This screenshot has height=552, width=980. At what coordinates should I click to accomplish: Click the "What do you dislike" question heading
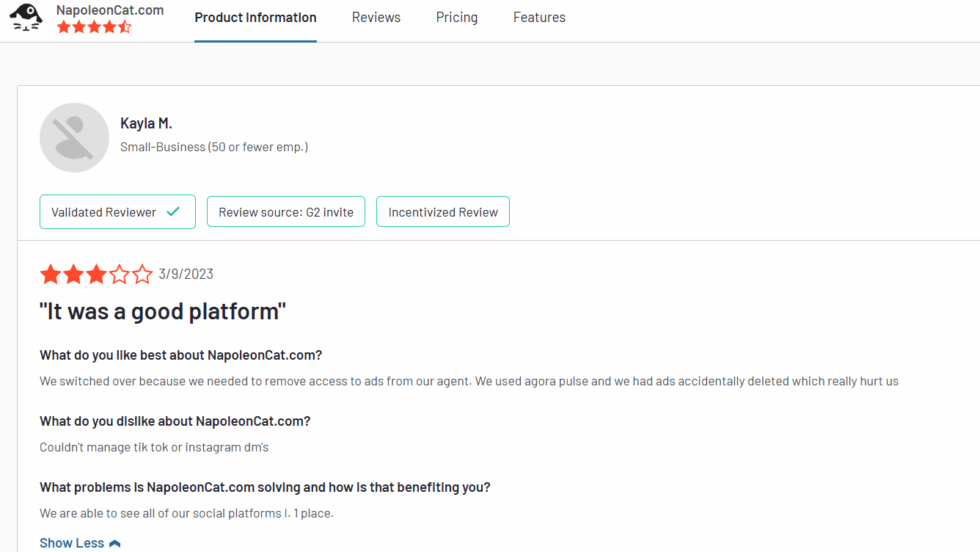(175, 421)
